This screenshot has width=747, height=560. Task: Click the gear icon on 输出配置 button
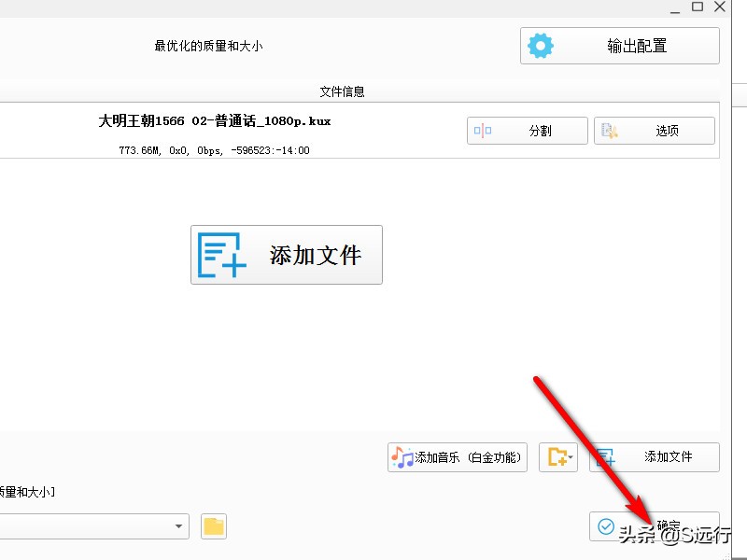pyautogui.click(x=541, y=45)
